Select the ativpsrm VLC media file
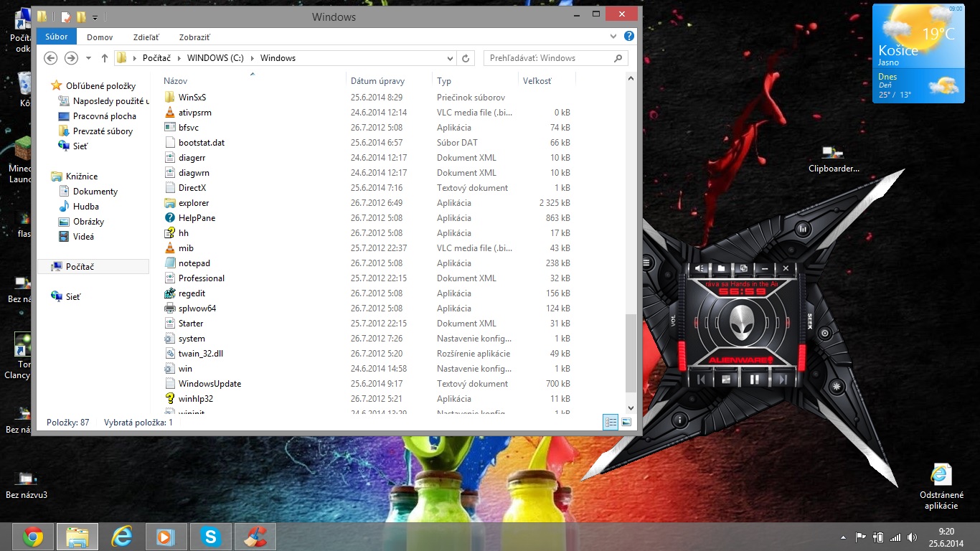The height and width of the screenshot is (551, 980). tap(367, 113)
